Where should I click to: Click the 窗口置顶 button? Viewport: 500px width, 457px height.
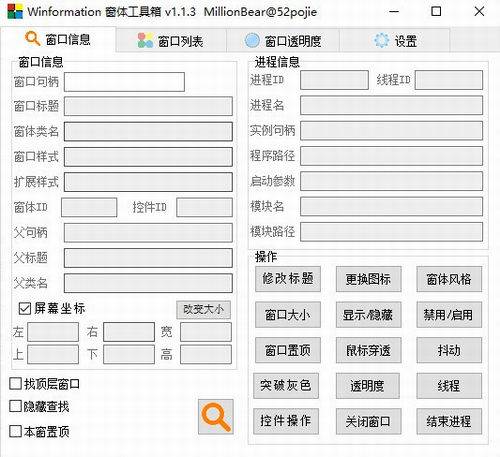[x=288, y=350]
